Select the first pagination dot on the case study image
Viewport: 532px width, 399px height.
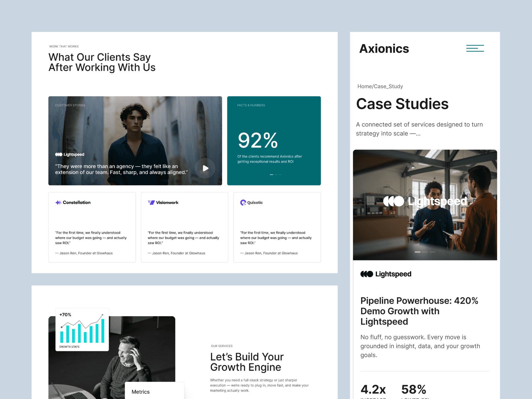click(417, 252)
